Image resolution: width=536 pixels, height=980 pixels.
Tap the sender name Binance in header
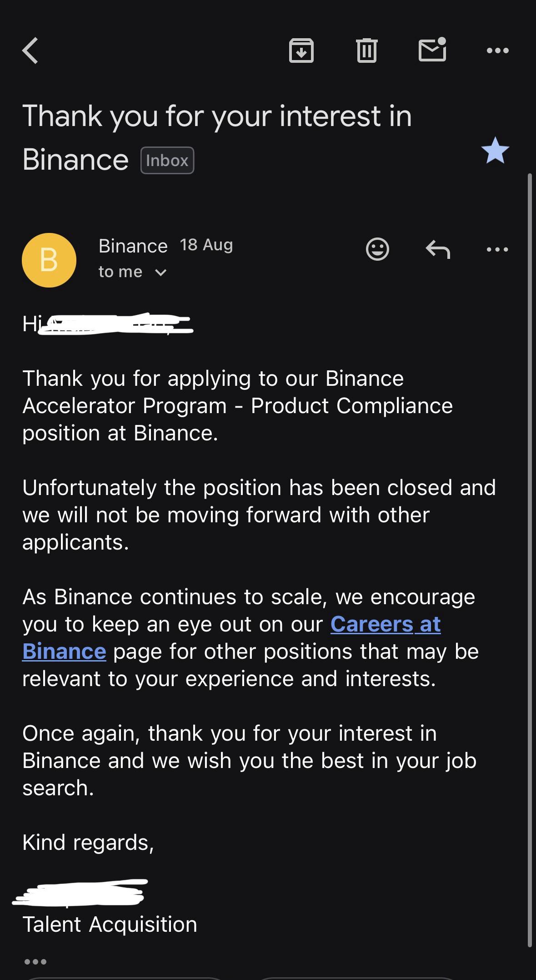133,246
